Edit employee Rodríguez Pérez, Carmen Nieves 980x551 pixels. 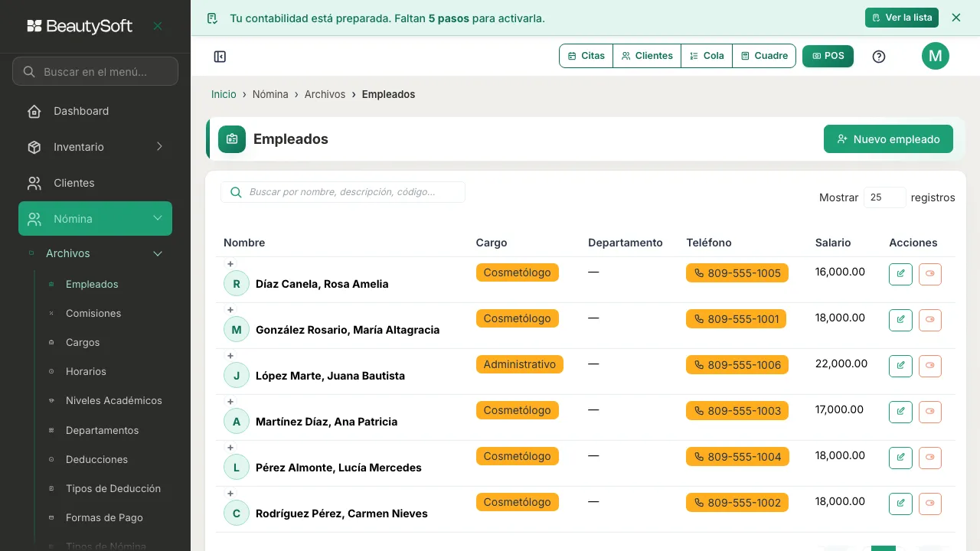(x=900, y=504)
